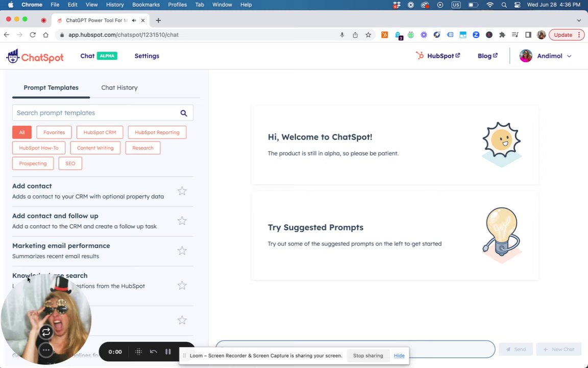
Task: Click the Chrome profile avatar
Action: (541, 35)
